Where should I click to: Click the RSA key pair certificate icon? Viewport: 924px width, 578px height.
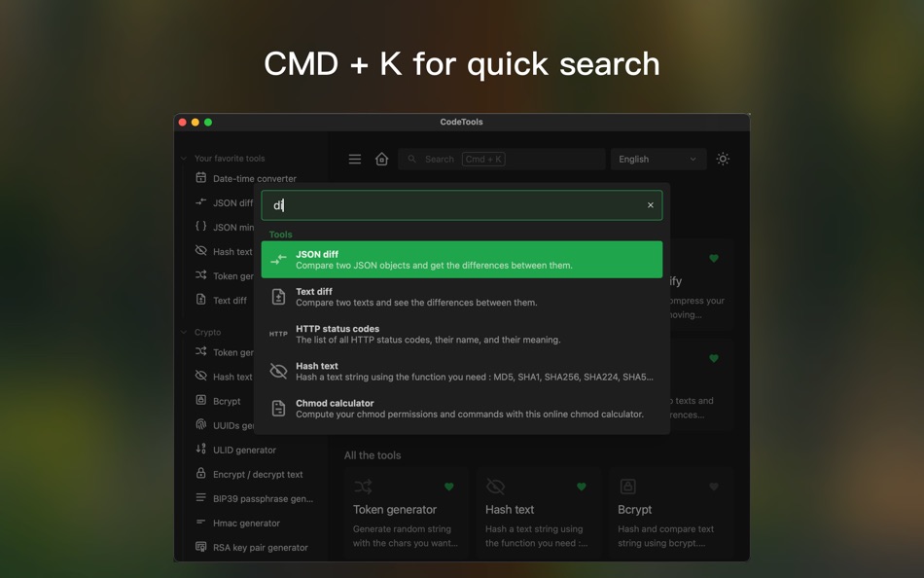point(201,547)
